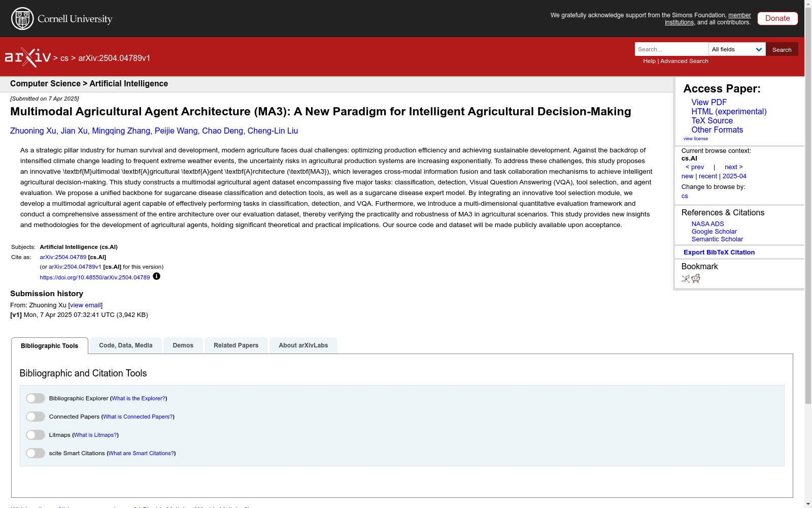Viewport: 812px width, 508px height.
Task: Open the View PDF link
Action: click(709, 102)
